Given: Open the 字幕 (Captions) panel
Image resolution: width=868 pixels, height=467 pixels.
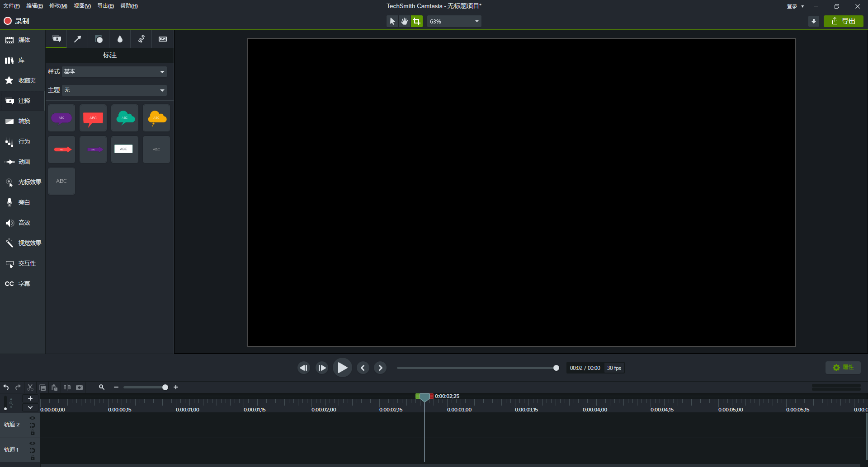Looking at the screenshot, I should point(23,284).
